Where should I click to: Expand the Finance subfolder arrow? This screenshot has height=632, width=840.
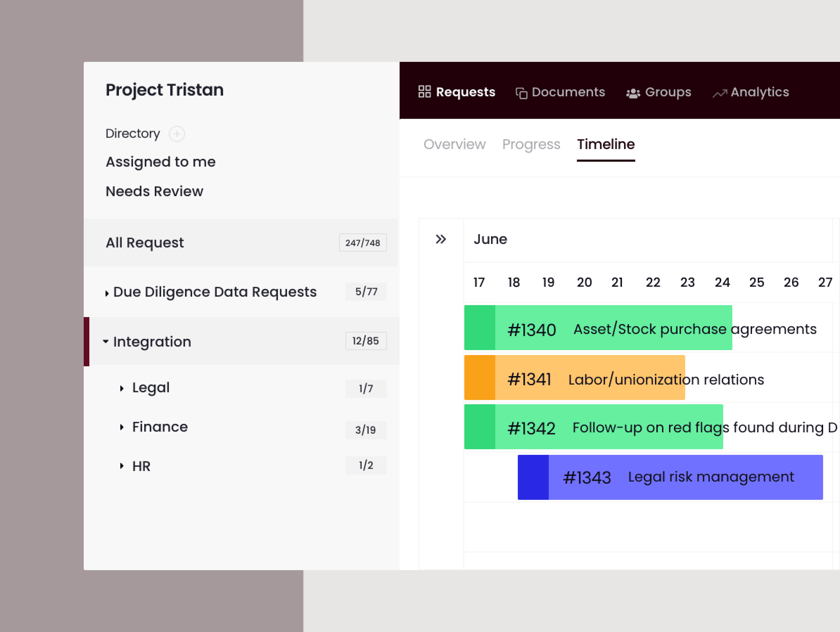[x=121, y=427]
